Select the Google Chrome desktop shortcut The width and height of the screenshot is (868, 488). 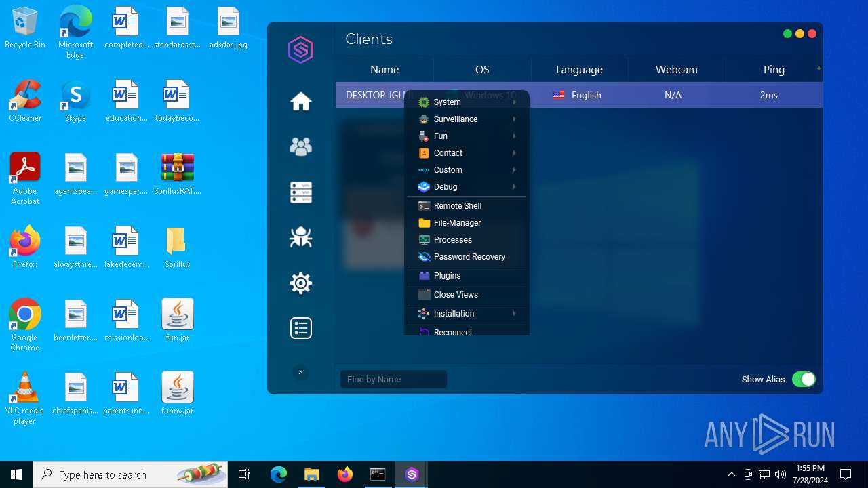(25, 325)
